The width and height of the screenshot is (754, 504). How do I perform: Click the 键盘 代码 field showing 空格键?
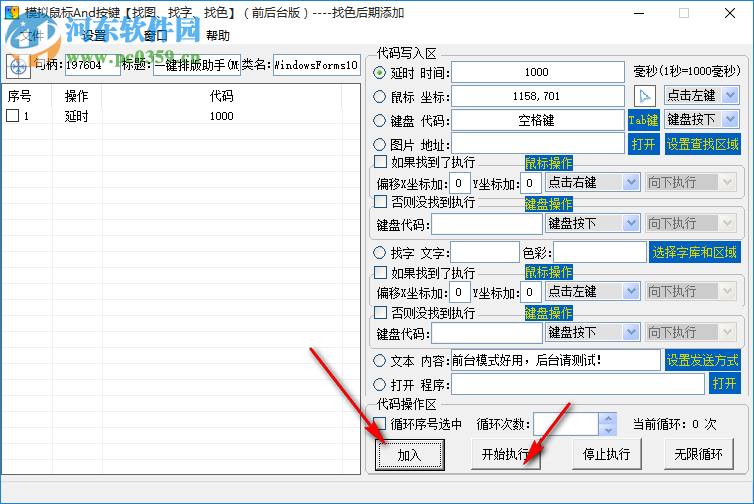[x=538, y=120]
